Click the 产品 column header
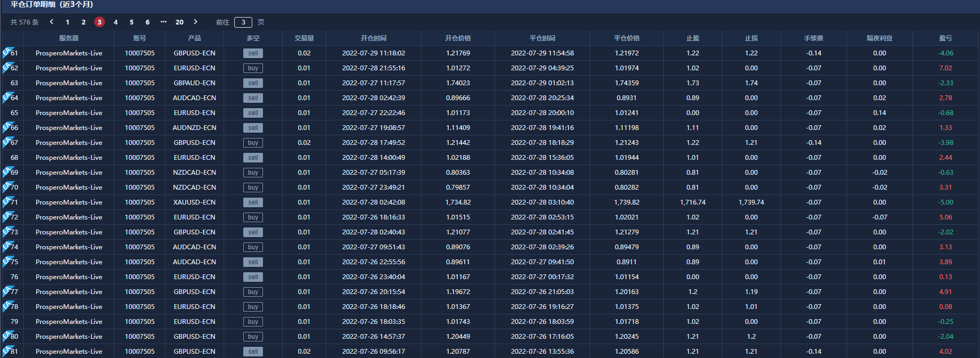This screenshot has height=358, width=980. (x=194, y=38)
